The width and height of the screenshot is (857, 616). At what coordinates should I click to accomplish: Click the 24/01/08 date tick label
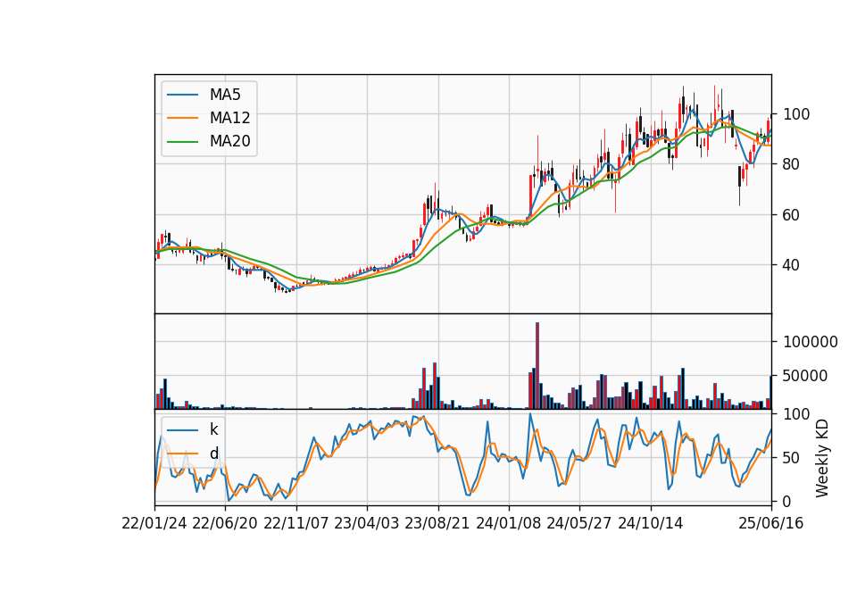click(508, 523)
